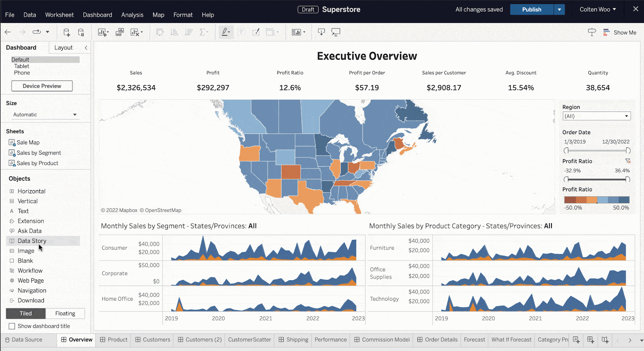Click the Download toolbar icon
Screen dimensions: 644x351
point(321,32)
